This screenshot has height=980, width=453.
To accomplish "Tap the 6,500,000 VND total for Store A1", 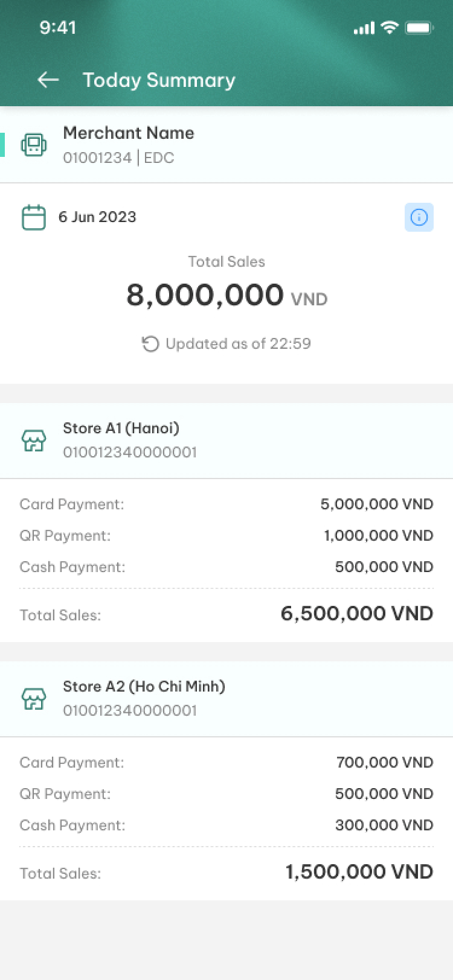I will tap(357, 614).
